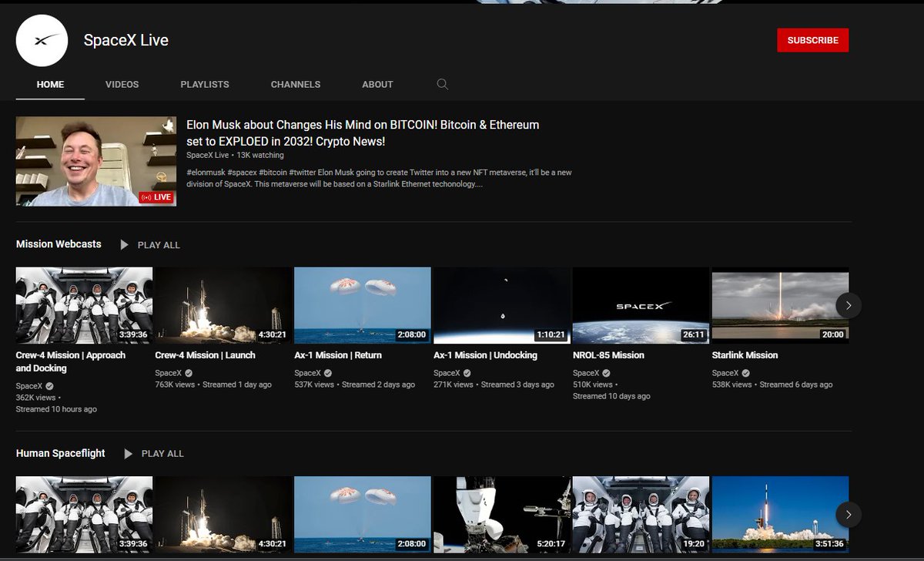The image size is (924, 561).
Task: Click play icon beside Mission Webcasts
Action: [x=125, y=244]
